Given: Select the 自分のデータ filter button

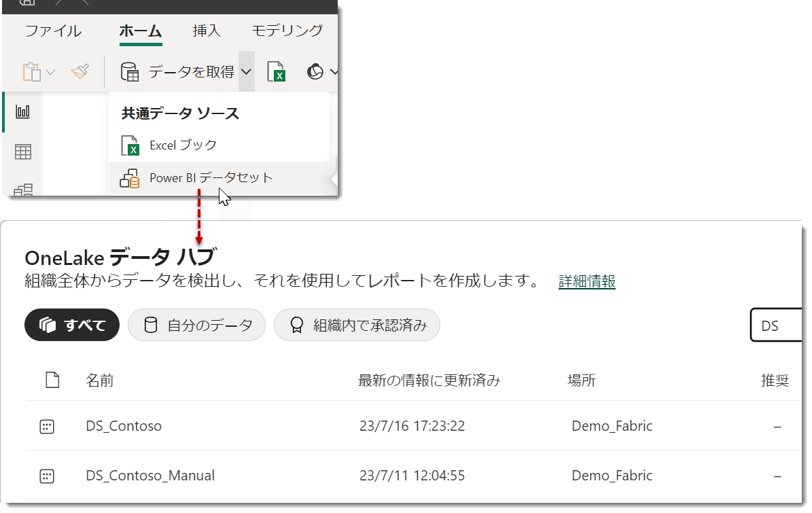Looking at the screenshot, I should pos(197,325).
